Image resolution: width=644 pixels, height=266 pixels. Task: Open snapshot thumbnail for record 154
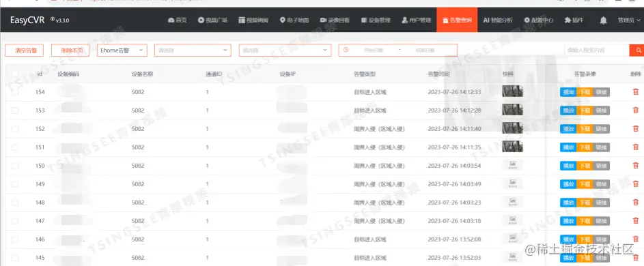512,91
